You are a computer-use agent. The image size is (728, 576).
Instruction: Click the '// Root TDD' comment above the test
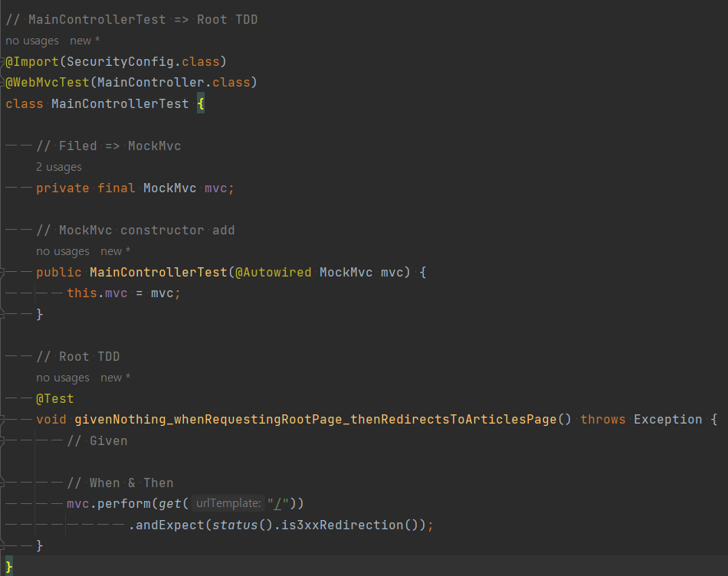(x=78, y=356)
